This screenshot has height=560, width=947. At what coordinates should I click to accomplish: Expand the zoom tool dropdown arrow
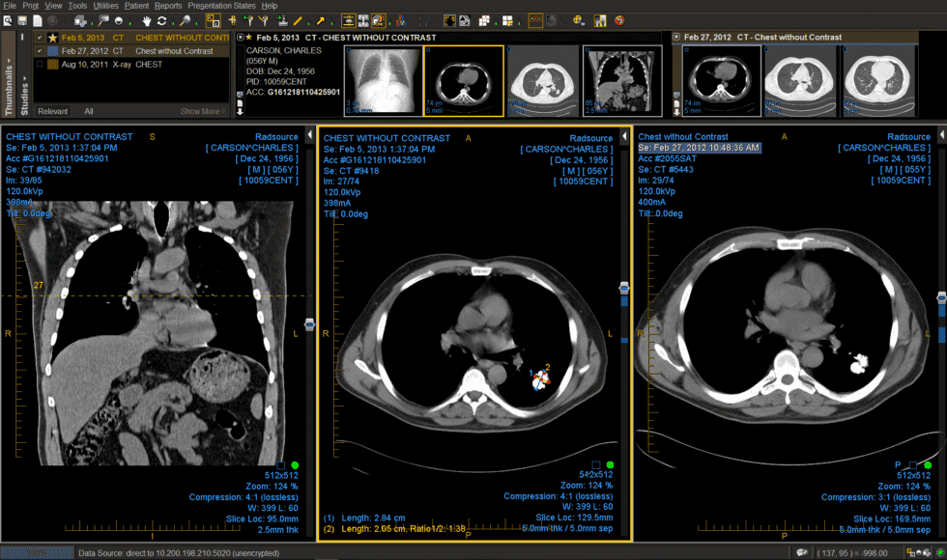(197, 22)
